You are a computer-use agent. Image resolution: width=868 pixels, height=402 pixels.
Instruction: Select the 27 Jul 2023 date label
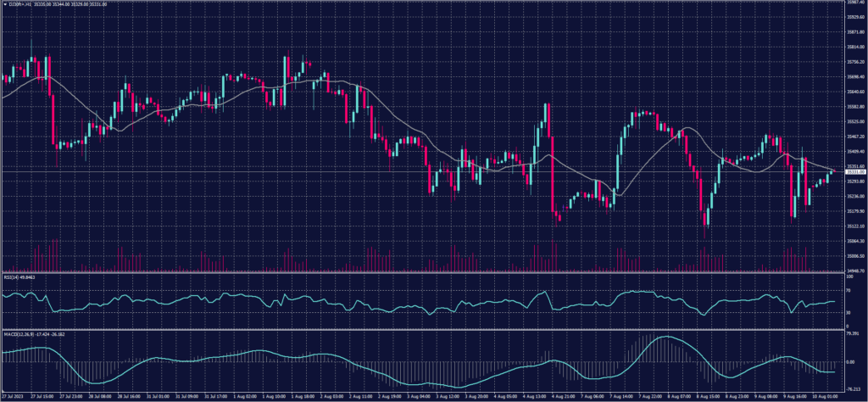click(x=14, y=396)
